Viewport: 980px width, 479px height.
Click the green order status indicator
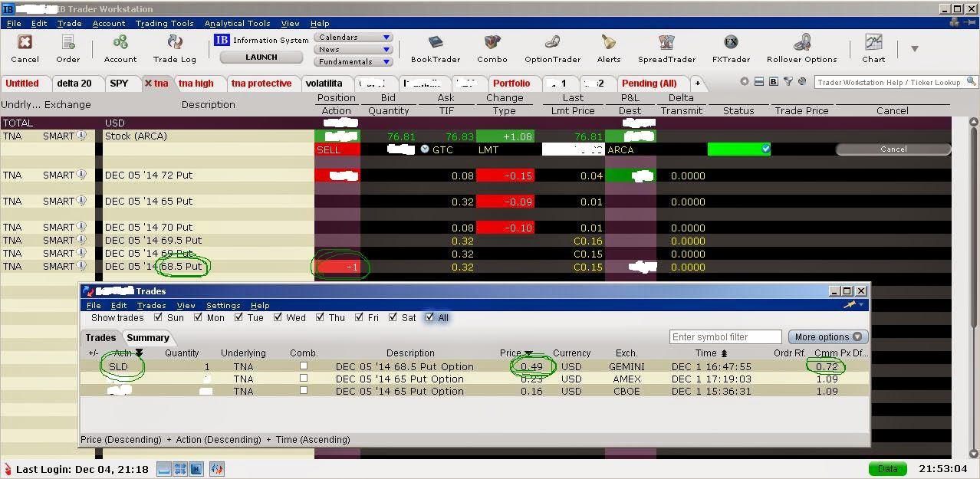[739, 149]
